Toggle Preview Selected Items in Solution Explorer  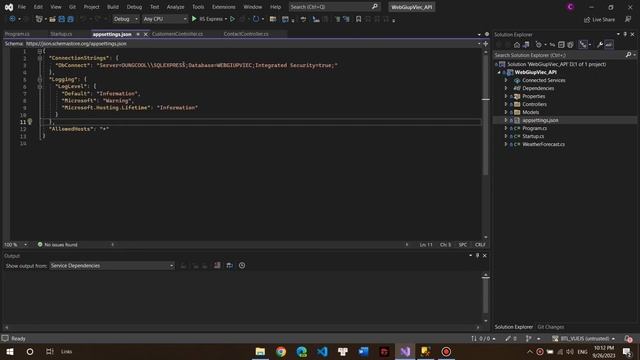[x=609, y=44]
